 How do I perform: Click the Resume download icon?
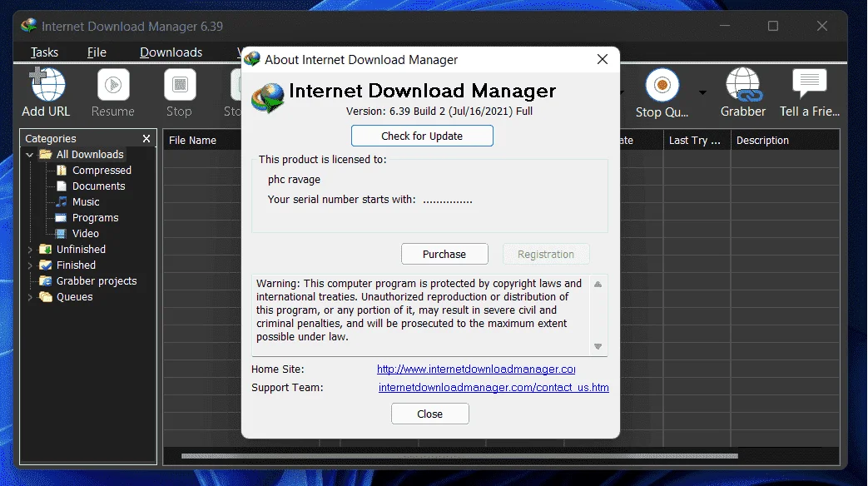pyautogui.click(x=113, y=85)
